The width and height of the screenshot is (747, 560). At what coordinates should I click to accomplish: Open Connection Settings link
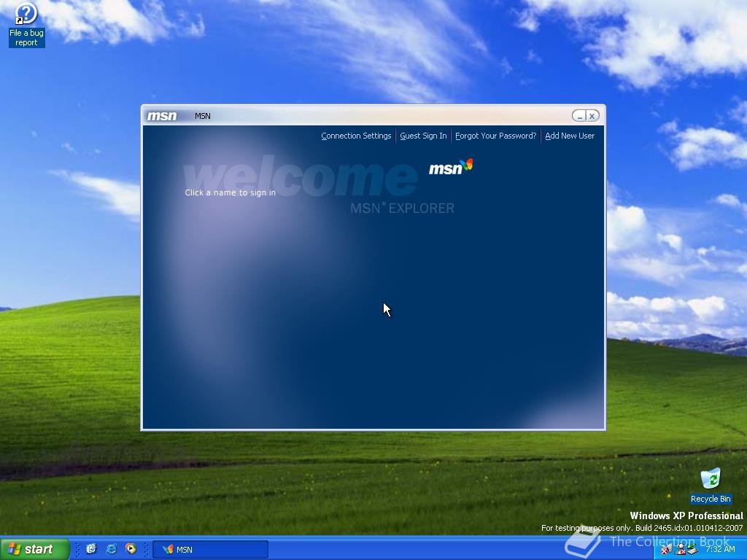[x=356, y=136]
